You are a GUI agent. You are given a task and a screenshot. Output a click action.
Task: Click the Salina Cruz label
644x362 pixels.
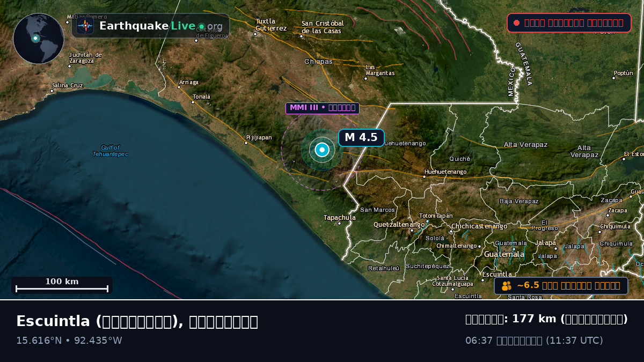(x=68, y=85)
